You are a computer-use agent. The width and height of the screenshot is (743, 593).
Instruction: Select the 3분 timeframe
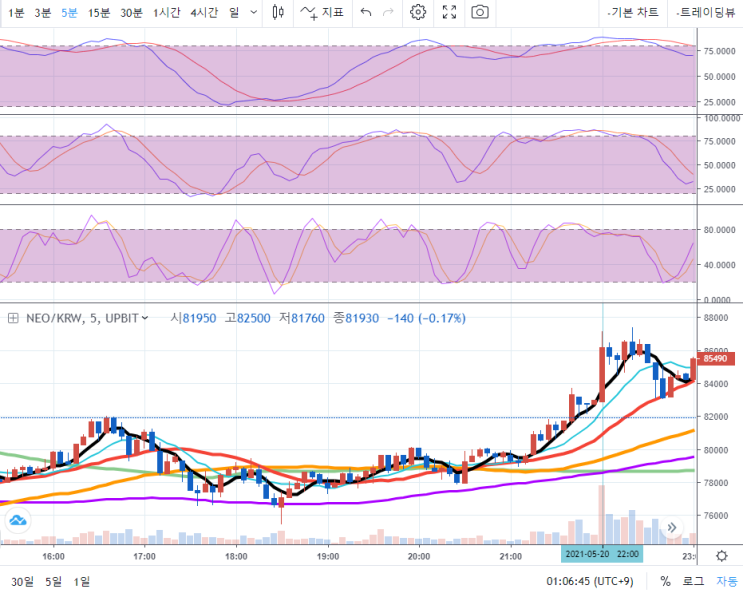tap(43, 12)
